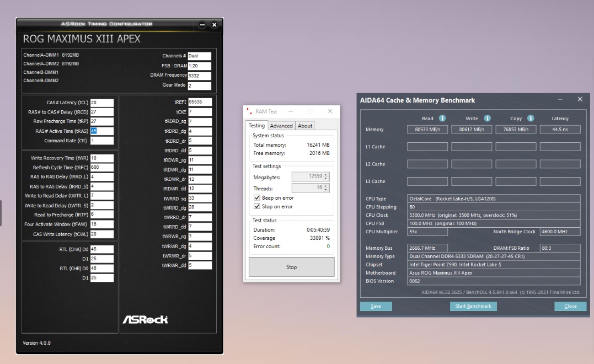Select the Write Recovery Time (tWR) field
Screen dimensions: 594x364
[x=102, y=158]
